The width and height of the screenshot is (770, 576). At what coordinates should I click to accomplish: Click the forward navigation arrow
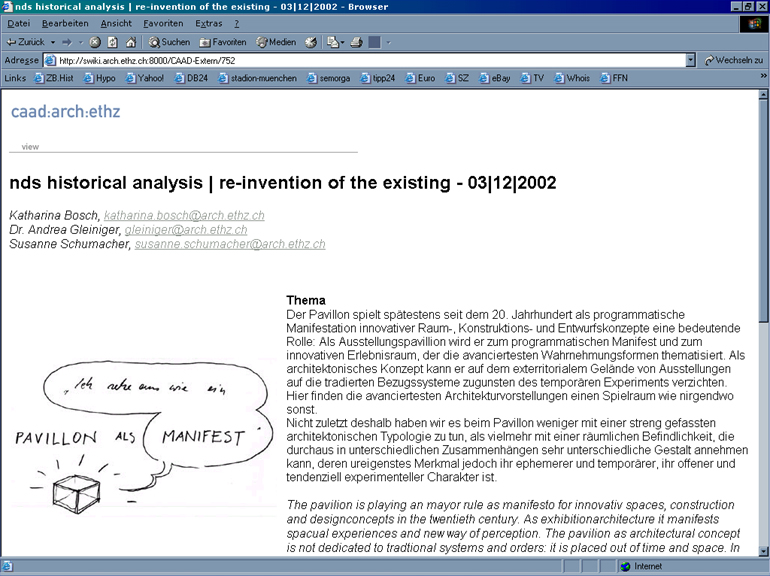click(66, 42)
